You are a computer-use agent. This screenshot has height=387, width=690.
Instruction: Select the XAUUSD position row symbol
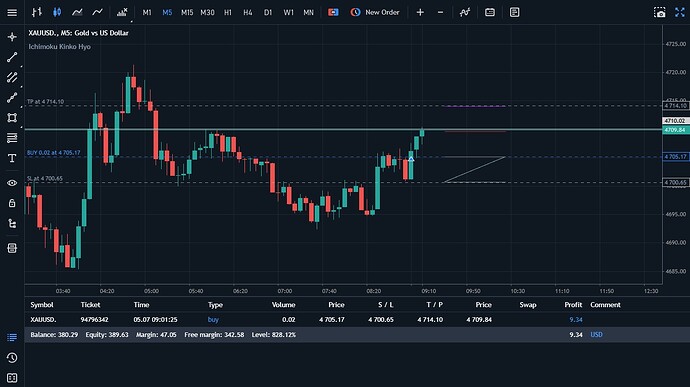point(43,320)
